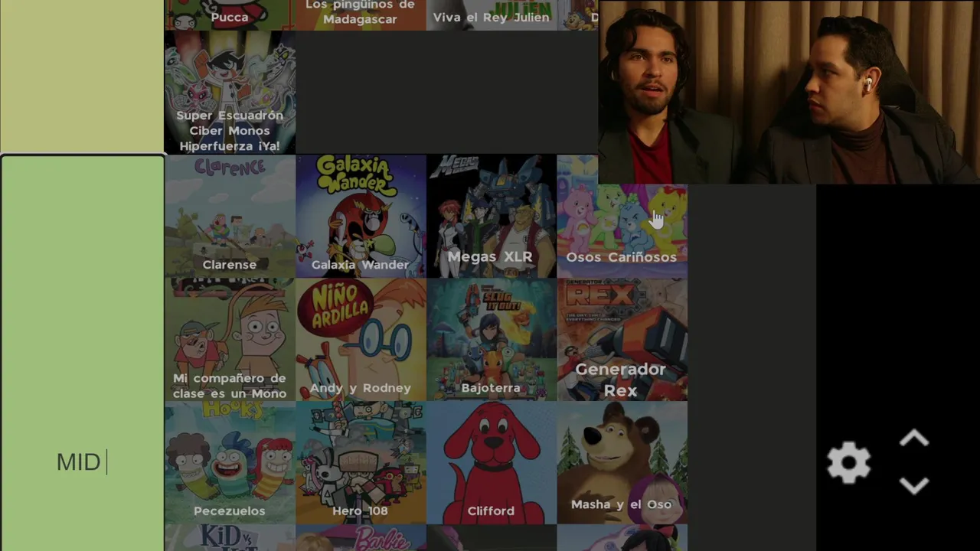The width and height of the screenshot is (980, 551).
Task: Open the tier row settings gear
Action: click(x=848, y=462)
